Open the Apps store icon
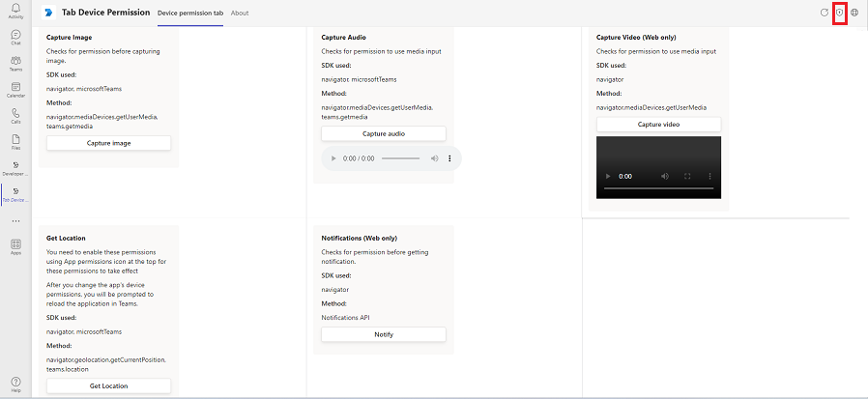Screen dimensions: 868x399 tap(15, 246)
